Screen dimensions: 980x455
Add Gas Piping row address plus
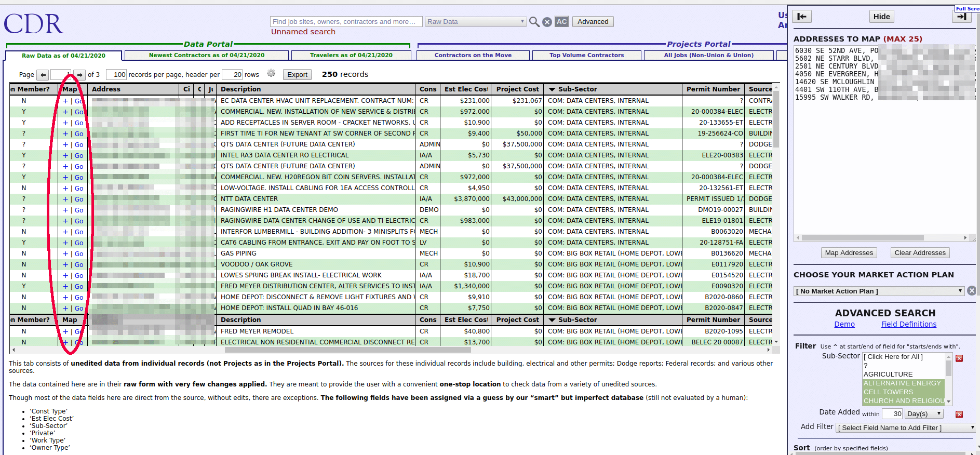65,253
